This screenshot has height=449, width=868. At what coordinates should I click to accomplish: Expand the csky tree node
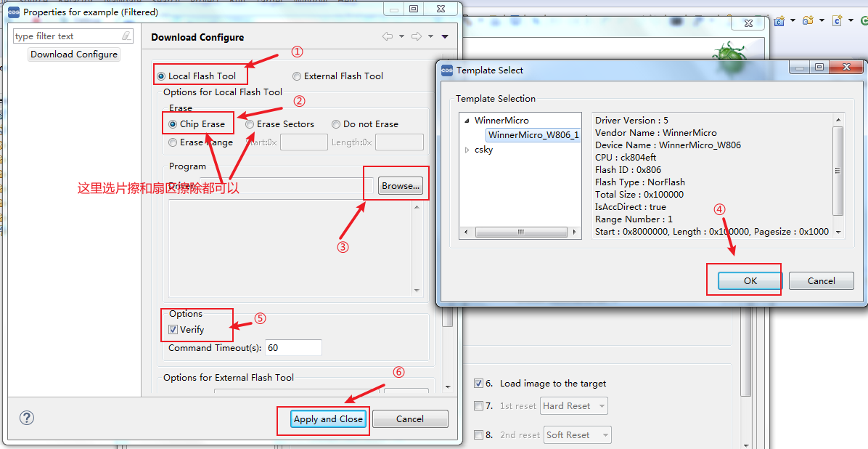[x=467, y=150]
